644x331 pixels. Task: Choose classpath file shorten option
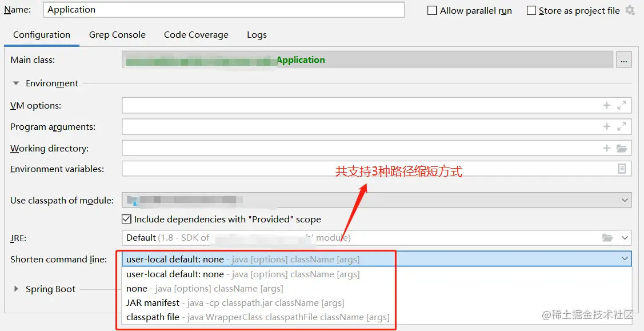pos(377,317)
